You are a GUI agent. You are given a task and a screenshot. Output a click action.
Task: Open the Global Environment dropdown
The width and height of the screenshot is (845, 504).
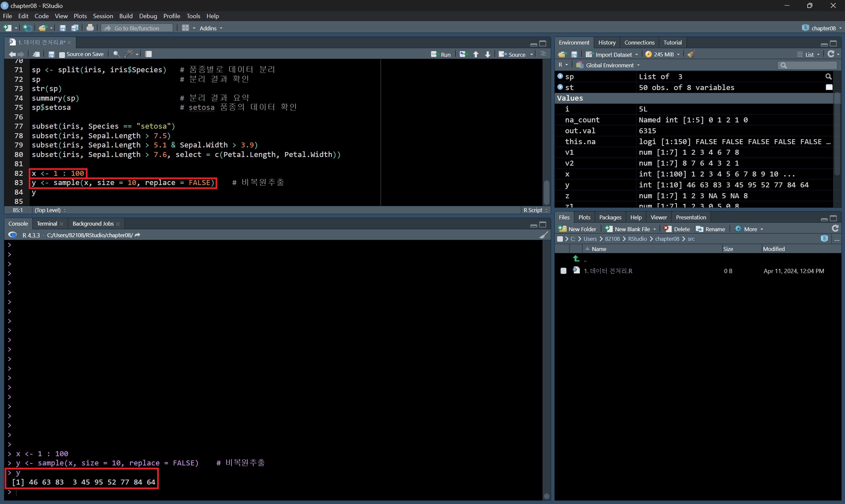pyautogui.click(x=610, y=65)
